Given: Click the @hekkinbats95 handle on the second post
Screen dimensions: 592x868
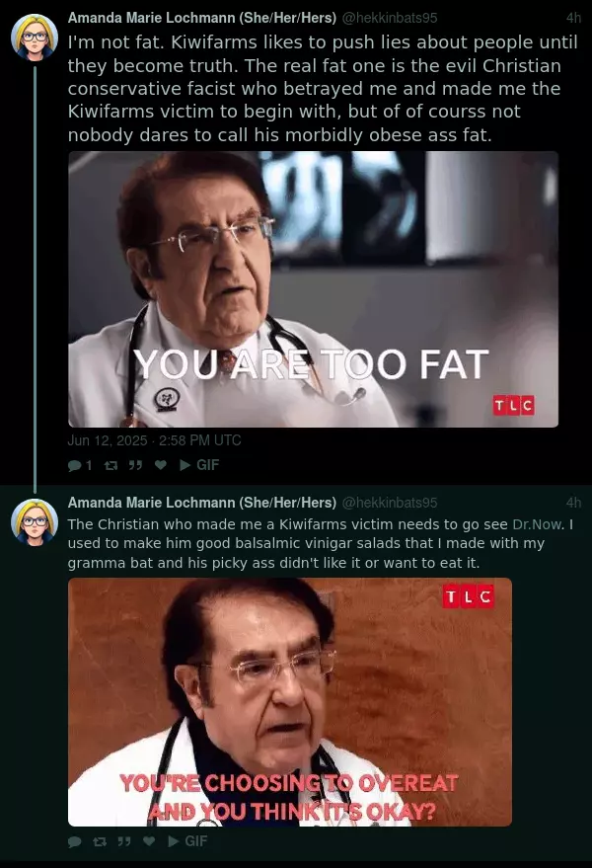Looking at the screenshot, I should pos(390,503).
